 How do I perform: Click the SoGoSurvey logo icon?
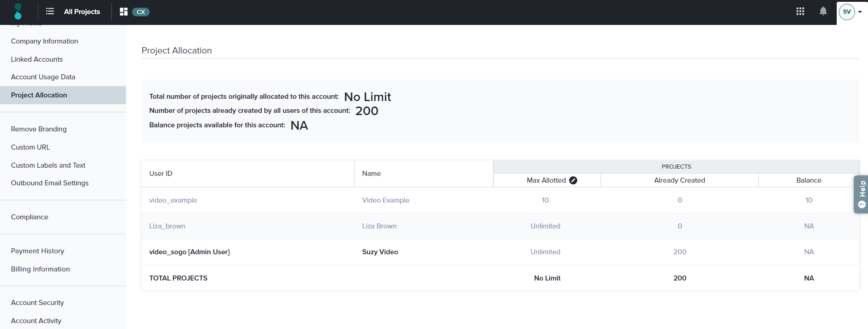click(18, 11)
